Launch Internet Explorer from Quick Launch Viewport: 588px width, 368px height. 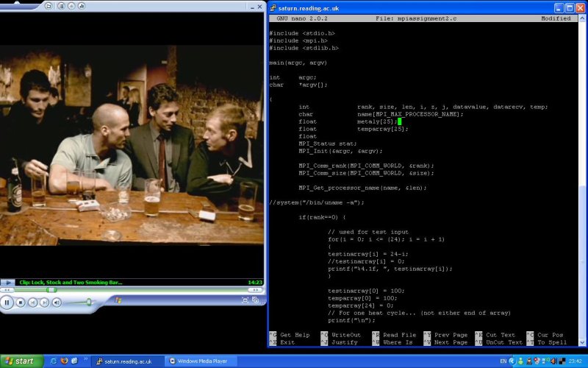[x=53, y=361]
